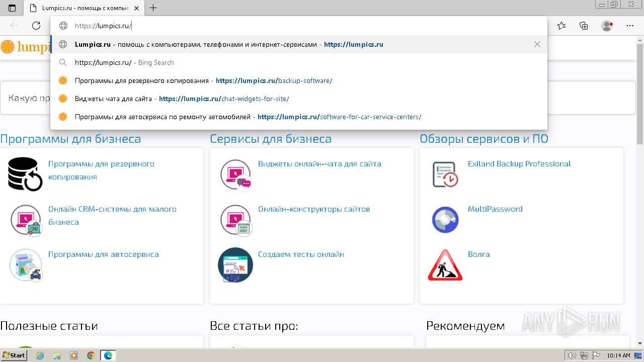Open Программы для автосервиса link

pos(104,254)
